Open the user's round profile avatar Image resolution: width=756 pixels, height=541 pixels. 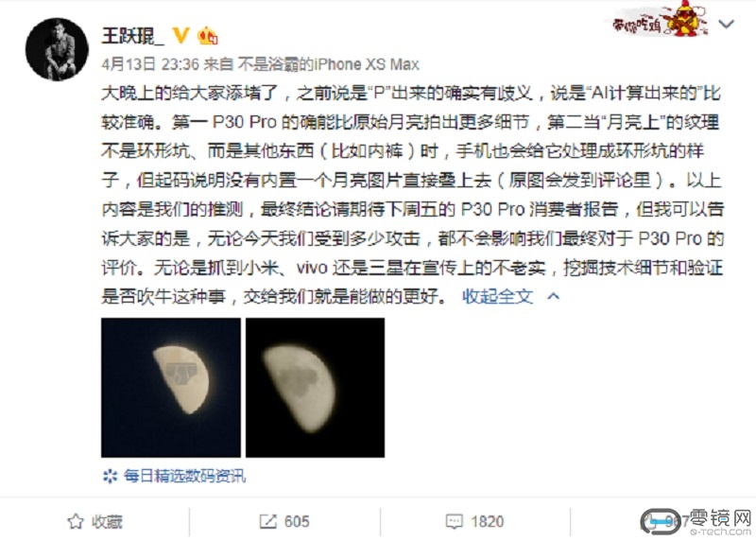(57, 49)
